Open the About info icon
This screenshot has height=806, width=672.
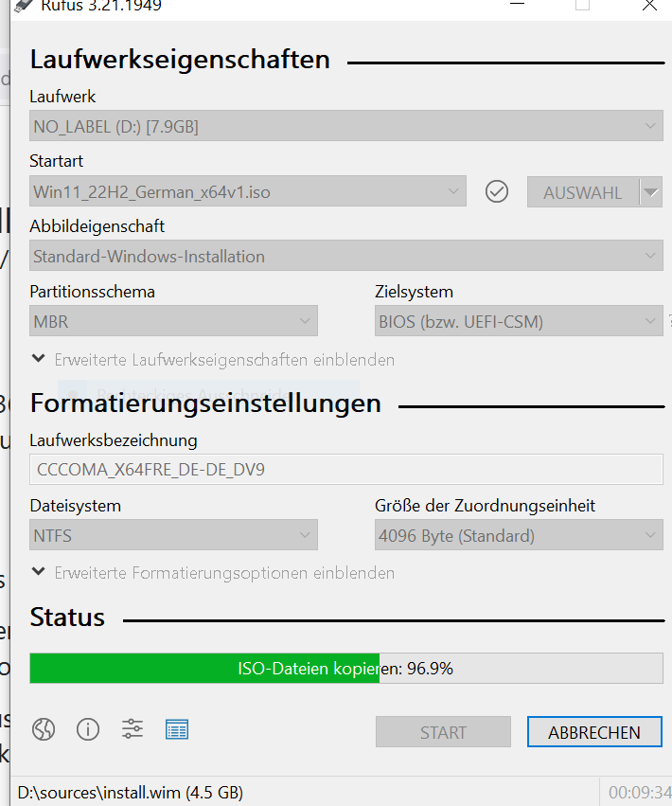coord(88,729)
